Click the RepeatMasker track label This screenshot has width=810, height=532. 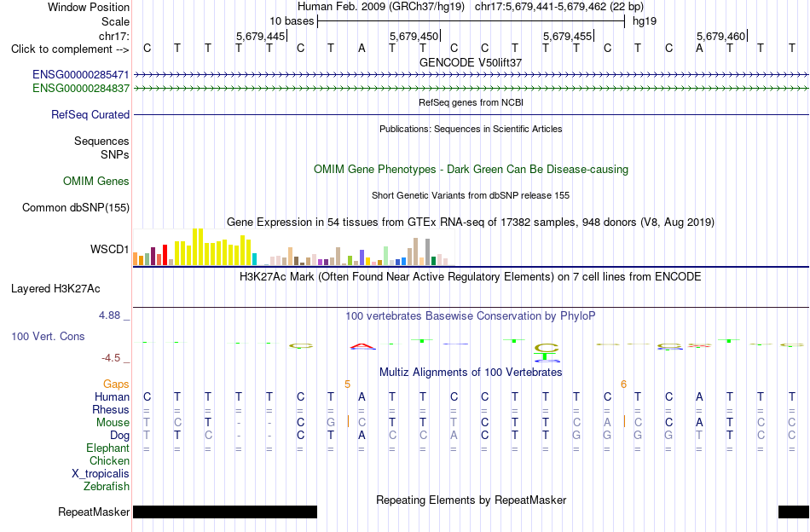[94, 512]
